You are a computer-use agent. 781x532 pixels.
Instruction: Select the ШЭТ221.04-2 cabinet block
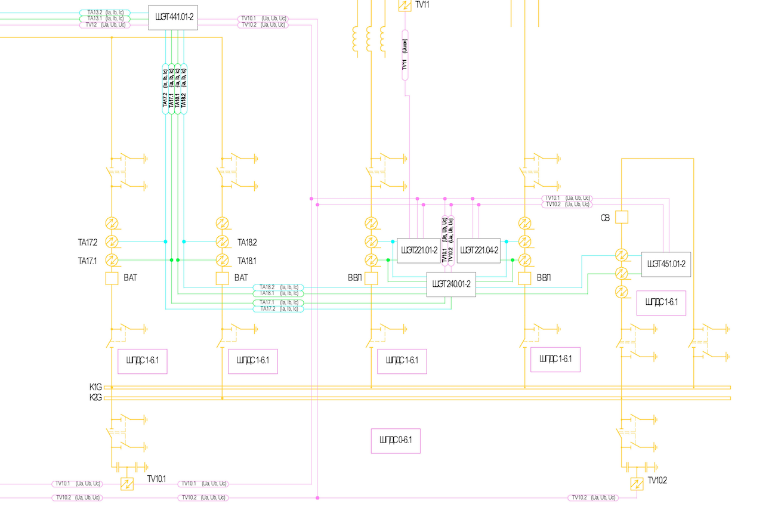point(479,250)
